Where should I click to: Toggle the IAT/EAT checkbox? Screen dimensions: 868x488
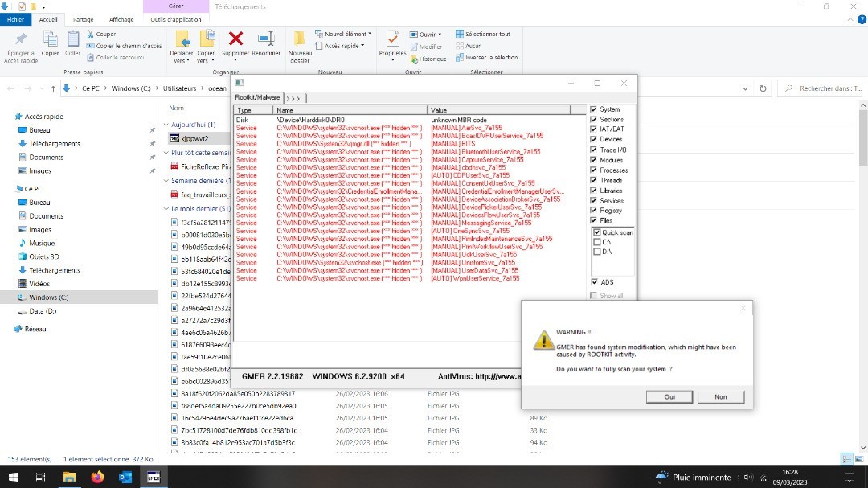(593, 129)
